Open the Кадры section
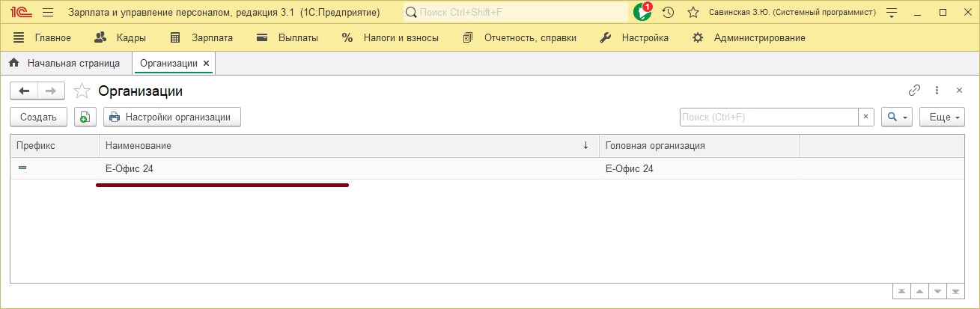This screenshot has height=309, width=980. [121, 37]
